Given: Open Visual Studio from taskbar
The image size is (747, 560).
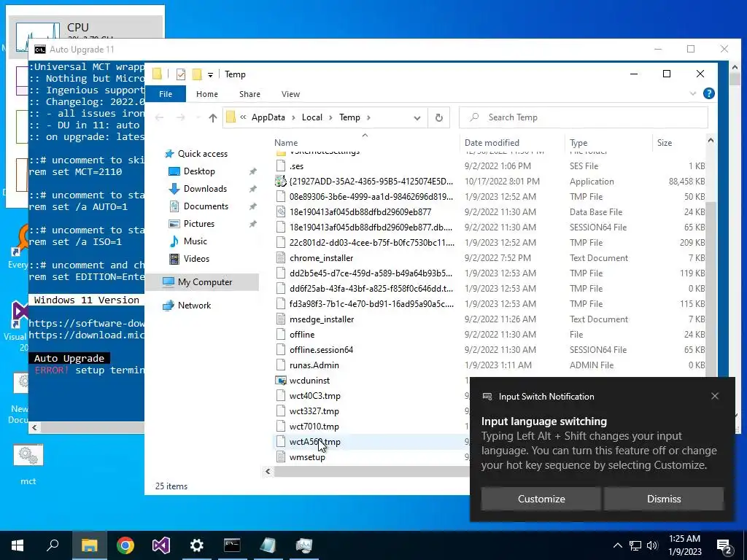Looking at the screenshot, I should pos(161,545).
